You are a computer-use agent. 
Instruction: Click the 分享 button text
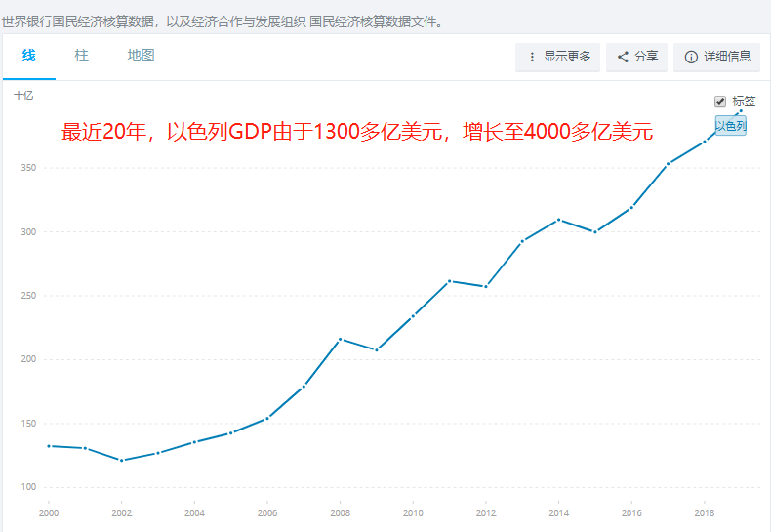(x=646, y=57)
